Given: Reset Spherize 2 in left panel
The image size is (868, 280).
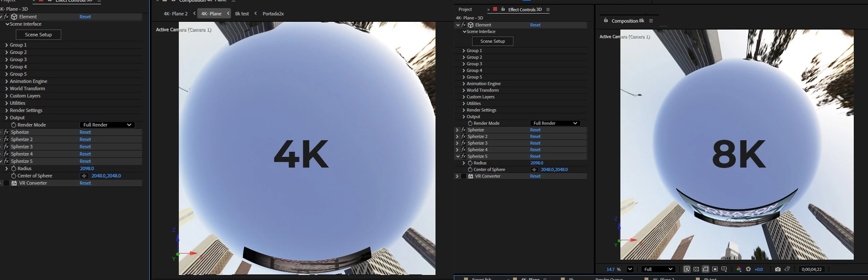Looking at the screenshot, I should tap(85, 139).
